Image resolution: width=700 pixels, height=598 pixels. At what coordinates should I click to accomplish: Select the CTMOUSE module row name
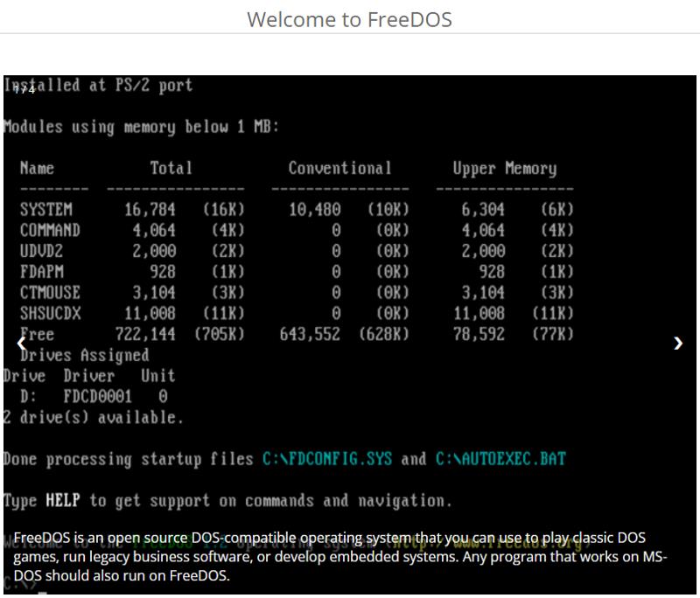pos(50,293)
